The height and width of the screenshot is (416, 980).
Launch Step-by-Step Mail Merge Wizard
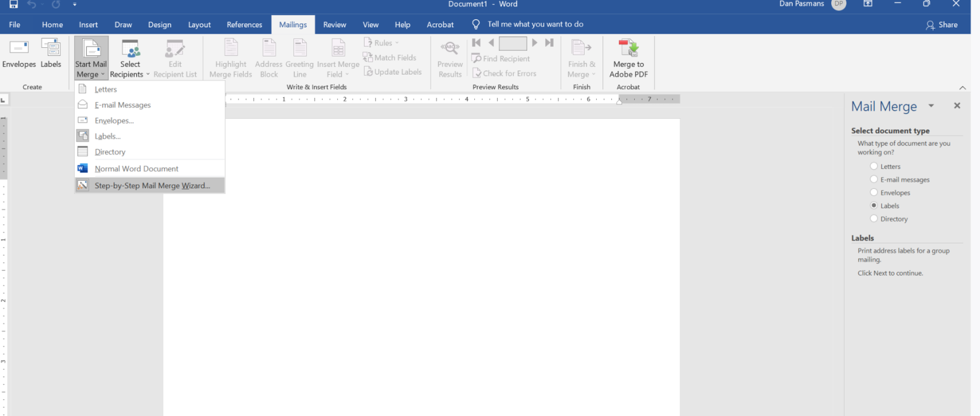[x=150, y=185]
